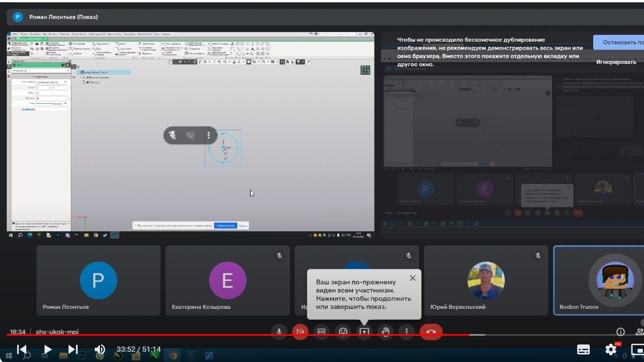Viewport: 644px width, 362px height.
Task: Click the Скрыть link in sharing bar
Action: coord(243,226)
